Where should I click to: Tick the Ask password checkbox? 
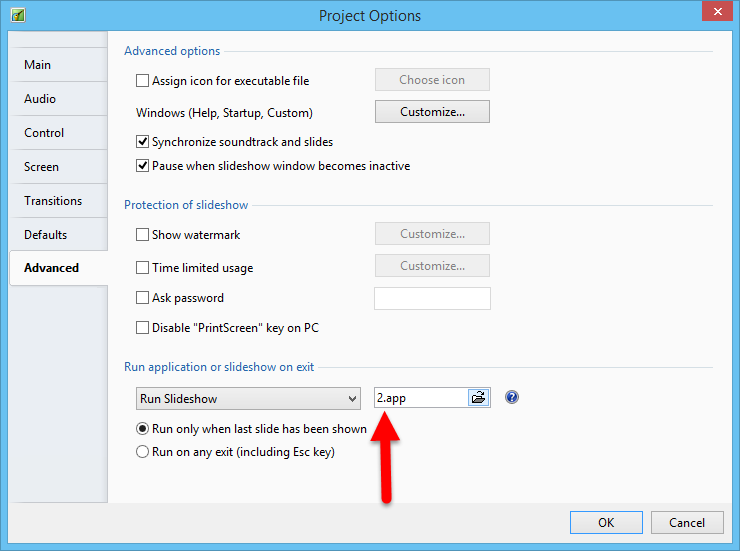click(x=142, y=298)
